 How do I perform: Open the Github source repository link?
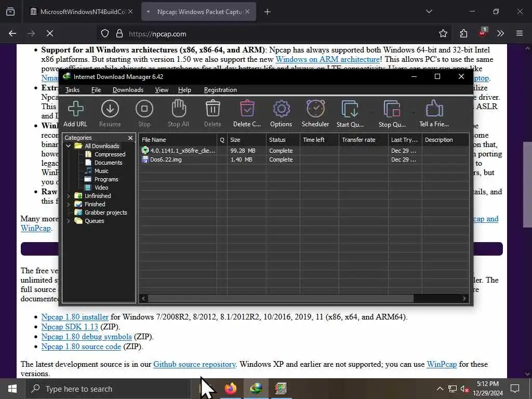point(194,364)
